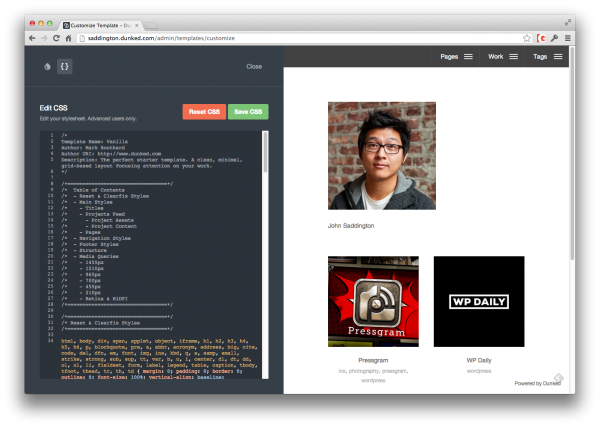Click the Save CSS button
The width and height of the screenshot is (600, 428).
[248, 112]
